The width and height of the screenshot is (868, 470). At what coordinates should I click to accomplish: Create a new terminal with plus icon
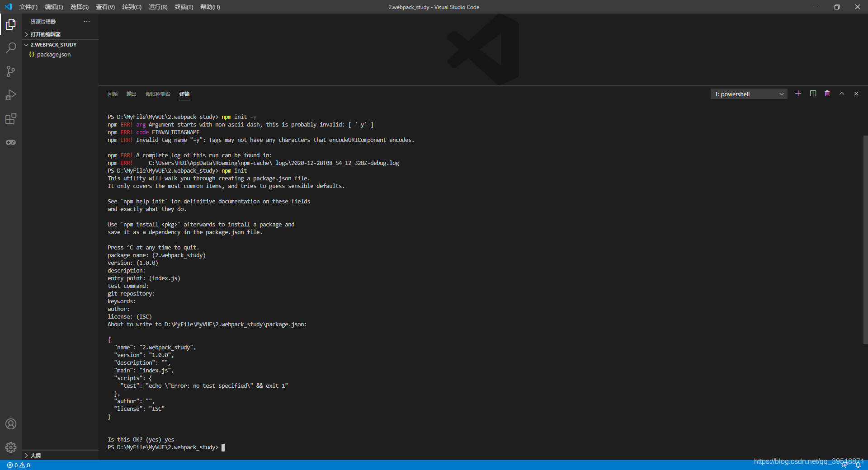click(798, 94)
